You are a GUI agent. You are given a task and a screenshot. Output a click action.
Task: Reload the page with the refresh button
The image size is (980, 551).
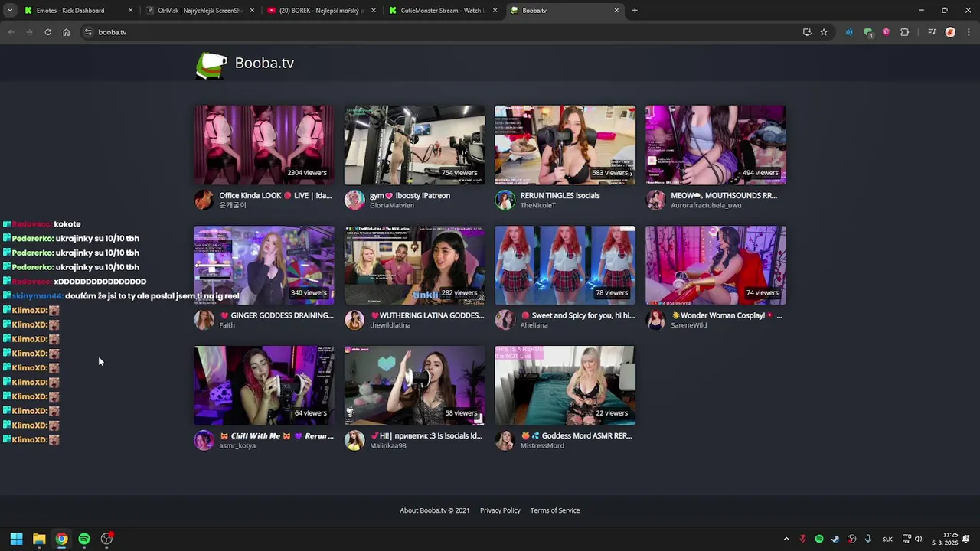47,32
